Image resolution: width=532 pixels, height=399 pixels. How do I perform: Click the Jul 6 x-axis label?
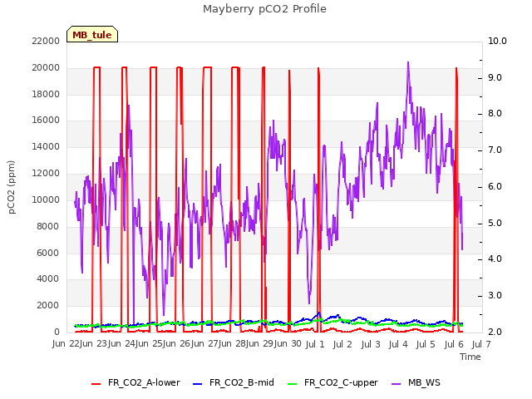454,344
